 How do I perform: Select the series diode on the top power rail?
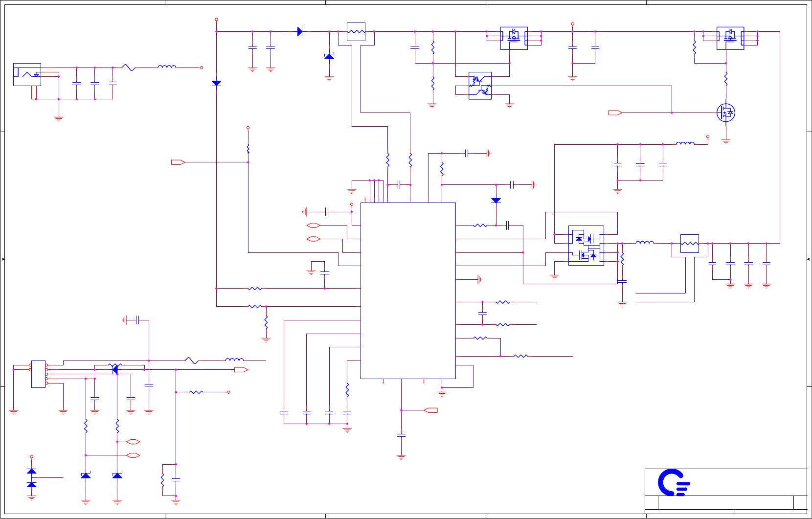pyautogui.click(x=300, y=32)
